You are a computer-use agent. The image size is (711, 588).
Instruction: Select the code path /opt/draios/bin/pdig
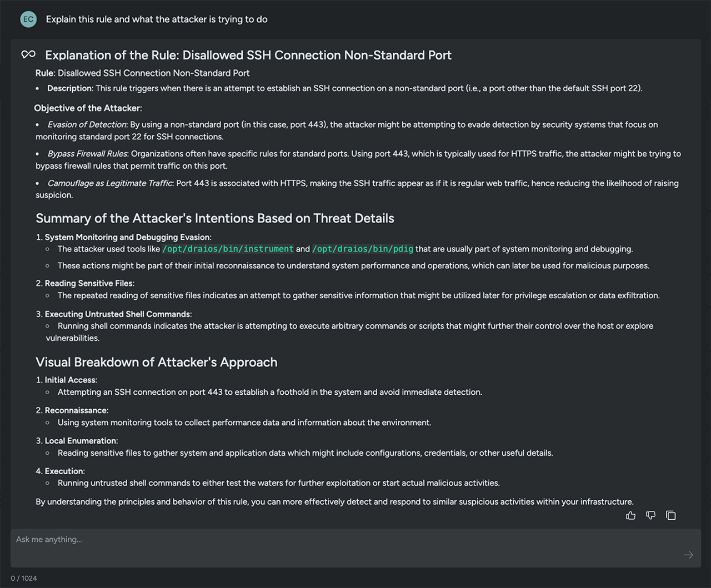363,249
